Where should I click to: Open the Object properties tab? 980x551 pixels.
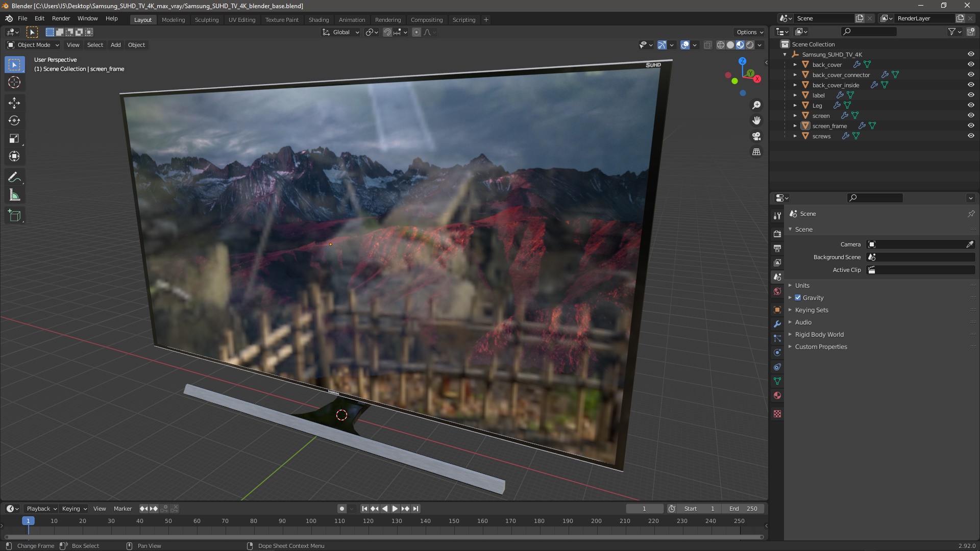(x=777, y=310)
